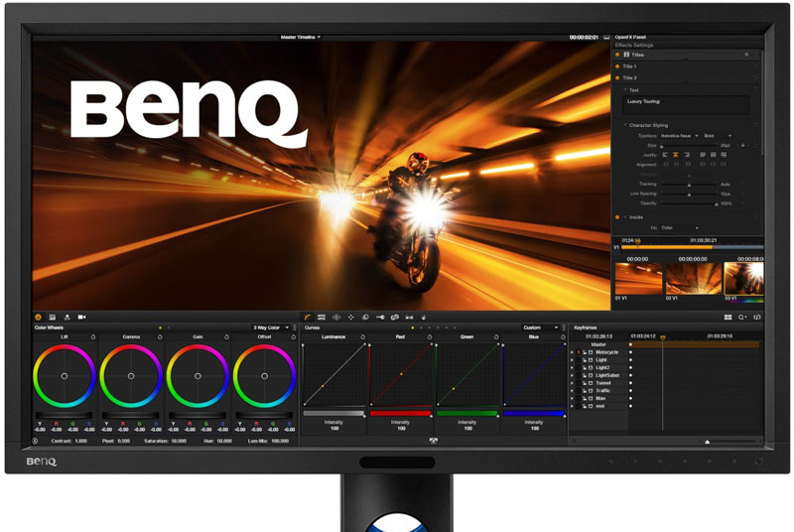
Task: Click the Effects Settings tab label
Action: (633, 45)
